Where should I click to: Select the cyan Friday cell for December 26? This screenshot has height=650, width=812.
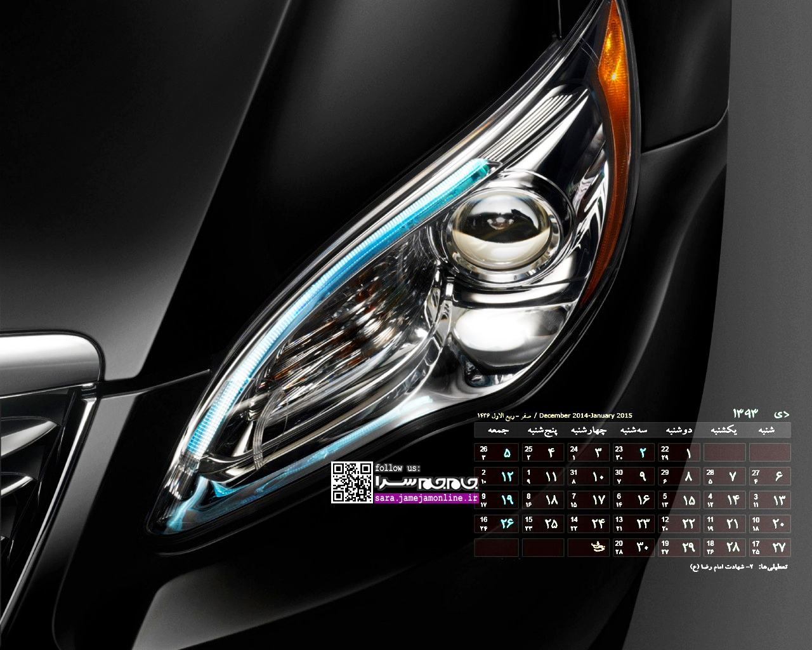pyautogui.click(x=499, y=453)
